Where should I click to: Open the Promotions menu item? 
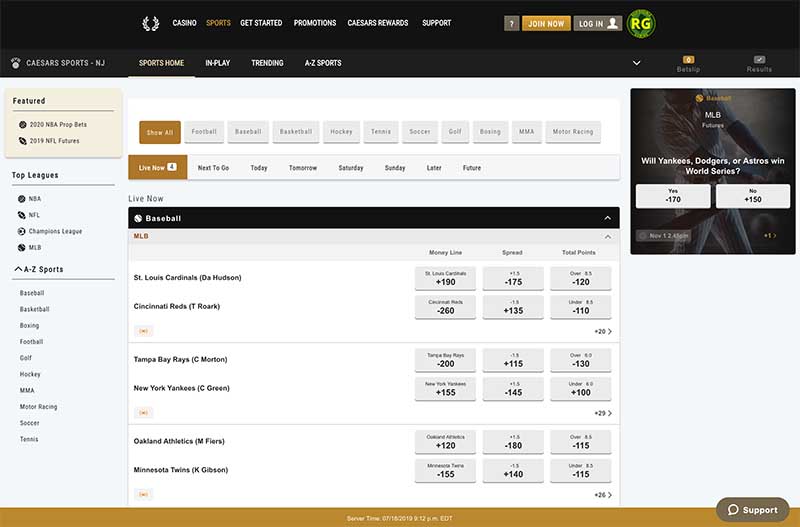315,23
